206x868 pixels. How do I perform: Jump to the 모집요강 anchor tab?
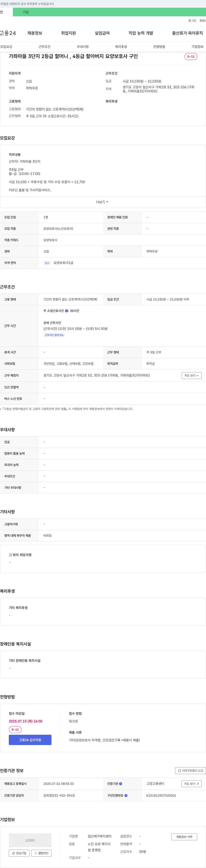[6, 47]
